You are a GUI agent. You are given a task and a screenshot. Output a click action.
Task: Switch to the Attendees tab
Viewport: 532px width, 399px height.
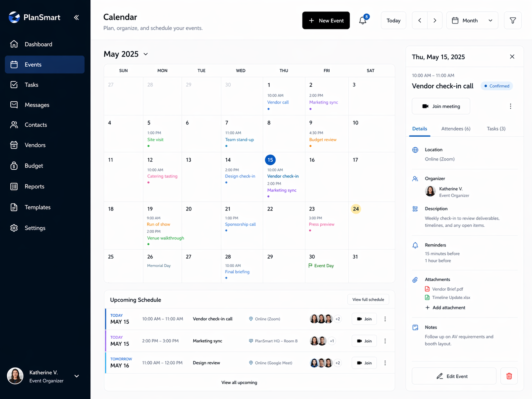pyautogui.click(x=456, y=129)
